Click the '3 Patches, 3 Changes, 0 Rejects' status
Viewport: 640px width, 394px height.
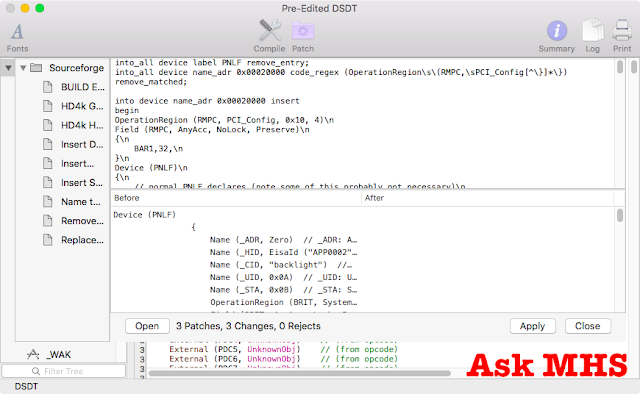coord(248,326)
